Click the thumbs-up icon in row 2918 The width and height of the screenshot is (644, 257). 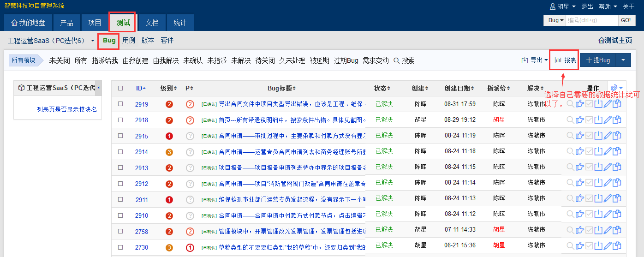coord(580,120)
